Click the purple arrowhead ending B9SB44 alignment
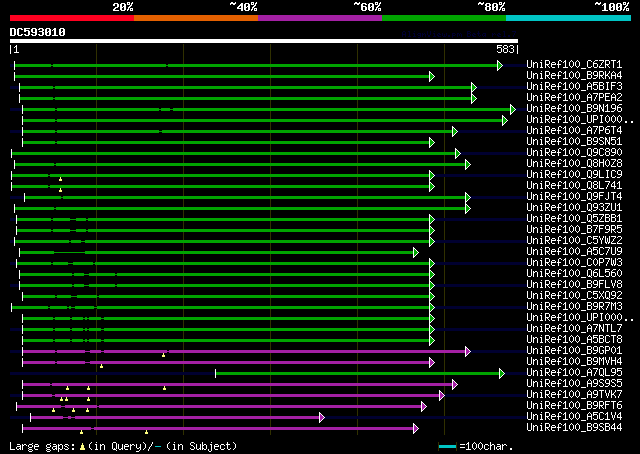This screenshot has width=640, height=454. pos(416,429)
